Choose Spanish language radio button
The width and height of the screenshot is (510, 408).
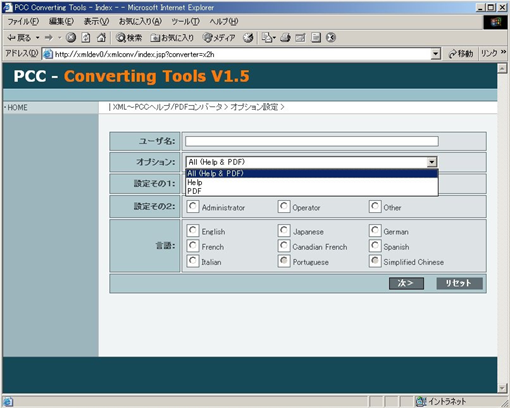tap(375, 246)
